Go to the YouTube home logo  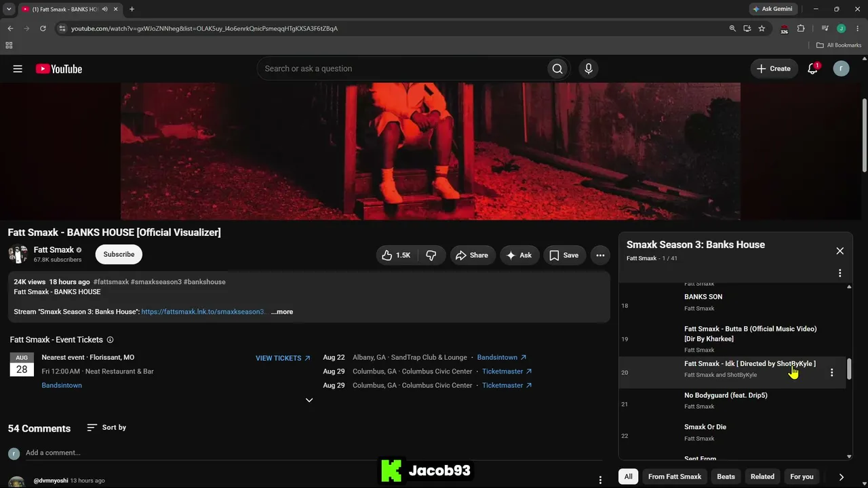pos(59,68)
